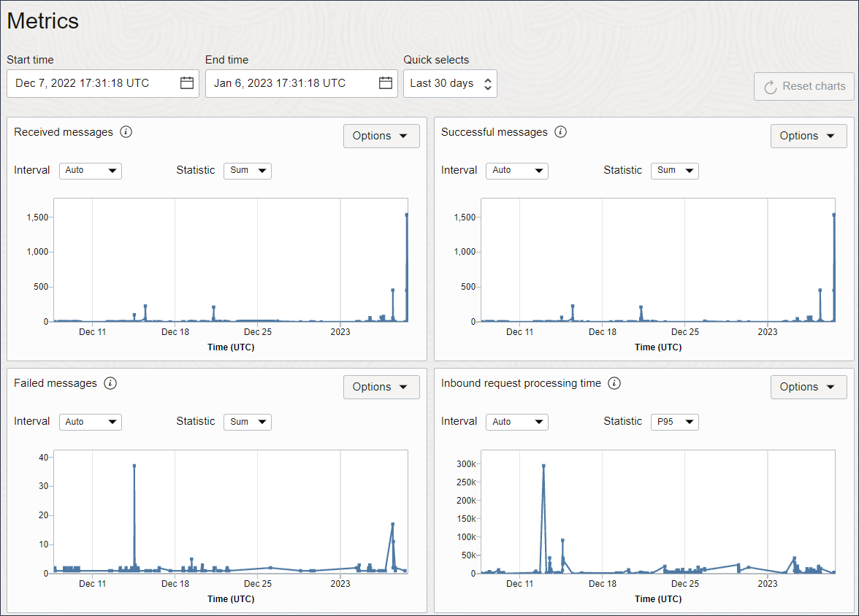This screenshot has width=859, height=616.
Task: Click the Reset charts button
Action: click(803, 86)
